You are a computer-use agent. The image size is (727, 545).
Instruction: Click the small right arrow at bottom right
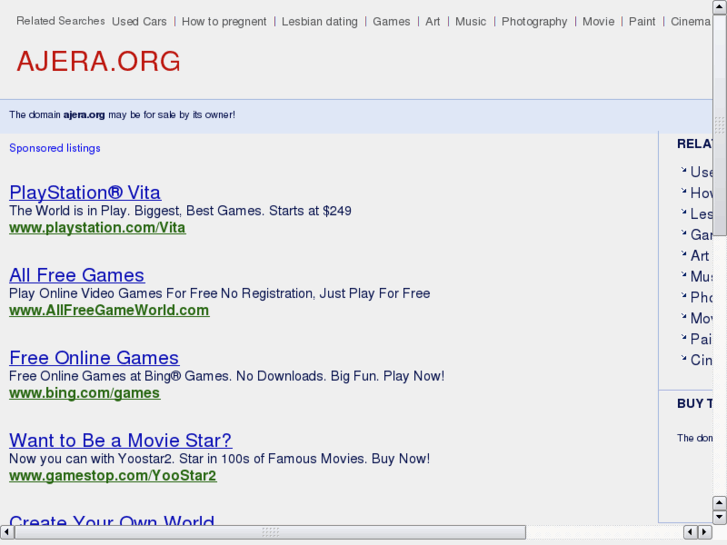click(705, 532)
